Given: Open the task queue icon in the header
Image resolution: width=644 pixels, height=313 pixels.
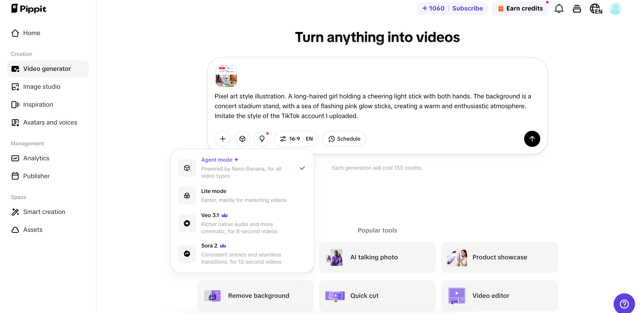Looking at the screenshot, I should point(577,8).
